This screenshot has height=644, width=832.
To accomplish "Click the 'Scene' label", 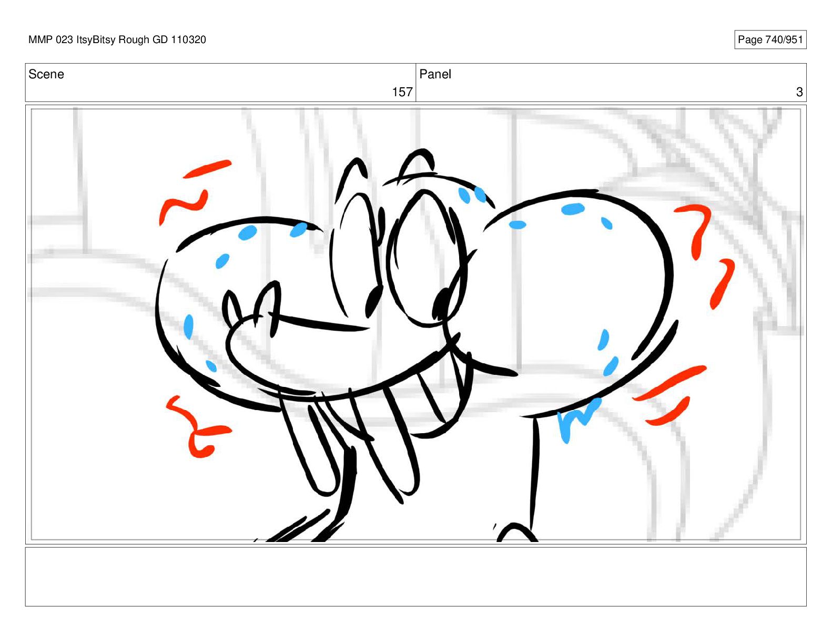I will 46,74.
